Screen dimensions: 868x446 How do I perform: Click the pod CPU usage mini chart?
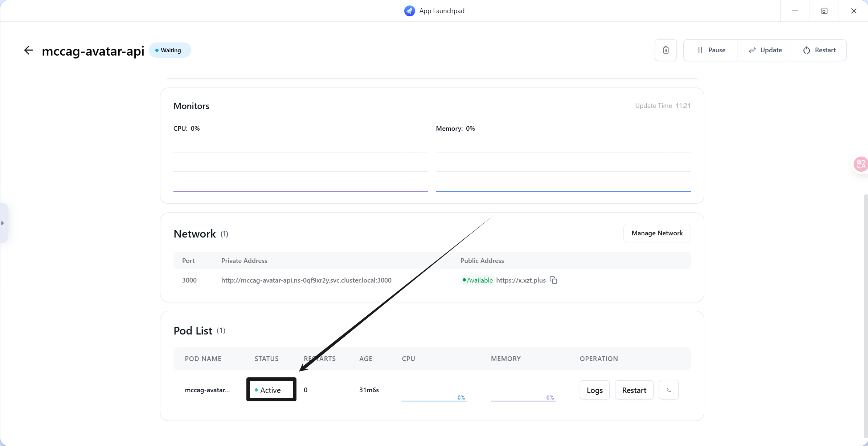pyautogui.click(x=434, y=396)
